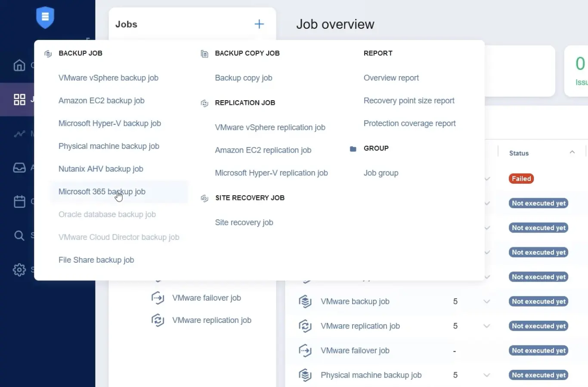The image size is (588, 387).
Task: Select VMware failover job in Jobs tree
Action: pyautogui.click(x=207, y=298)
